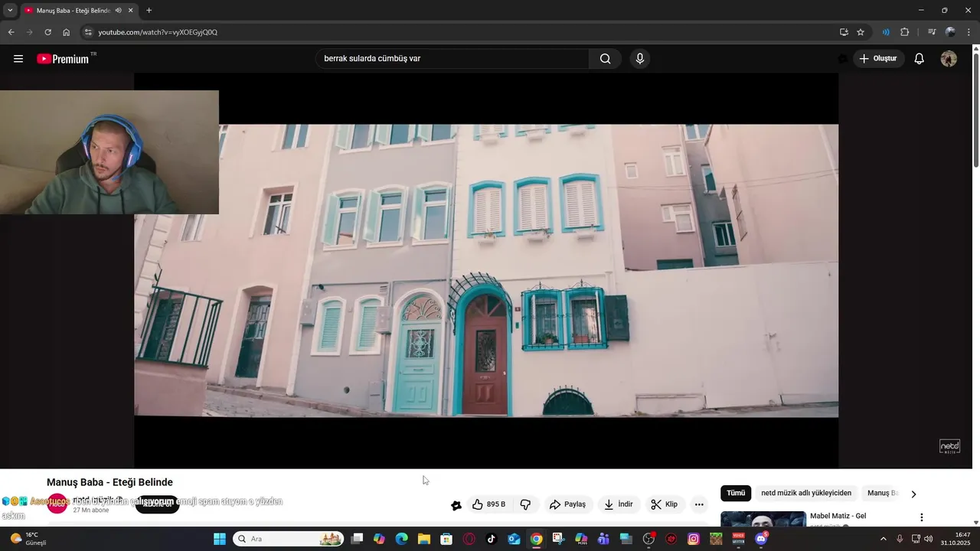Screen dimensions: 980x551
Task: Open Mabel Matiz - Gel title link
Action: point(838,516)
